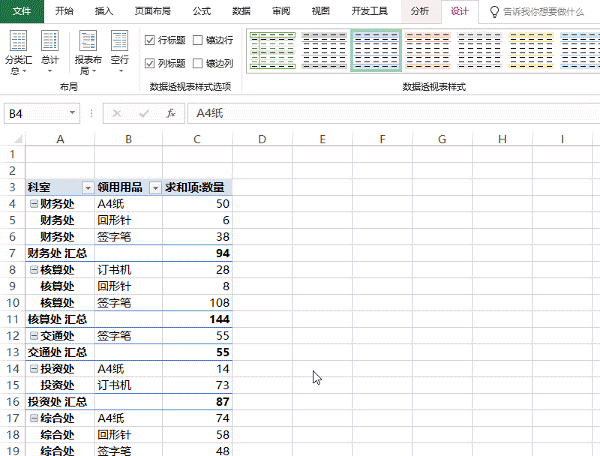
Task: Switch to the 开发工具 Developer tab
Action: click(x=370, y=11)
